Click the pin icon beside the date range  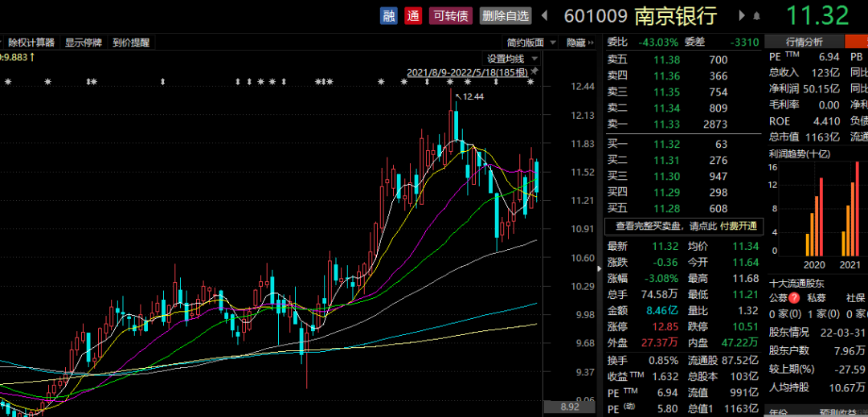(x=534, y=72)
